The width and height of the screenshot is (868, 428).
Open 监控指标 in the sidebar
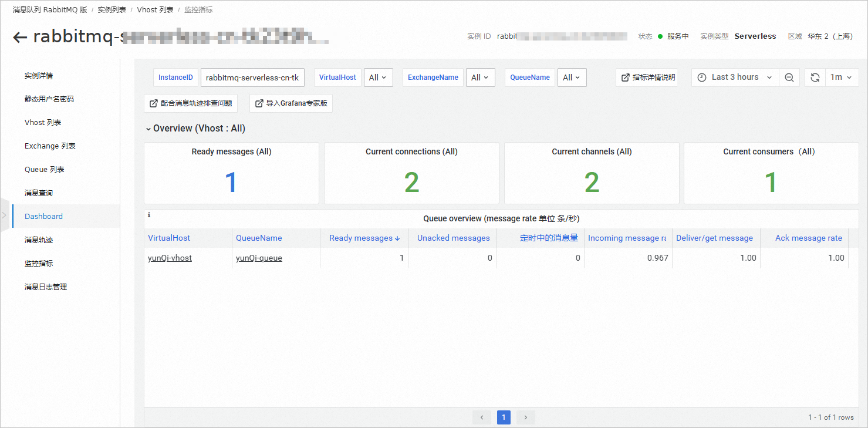pos(39,264)
